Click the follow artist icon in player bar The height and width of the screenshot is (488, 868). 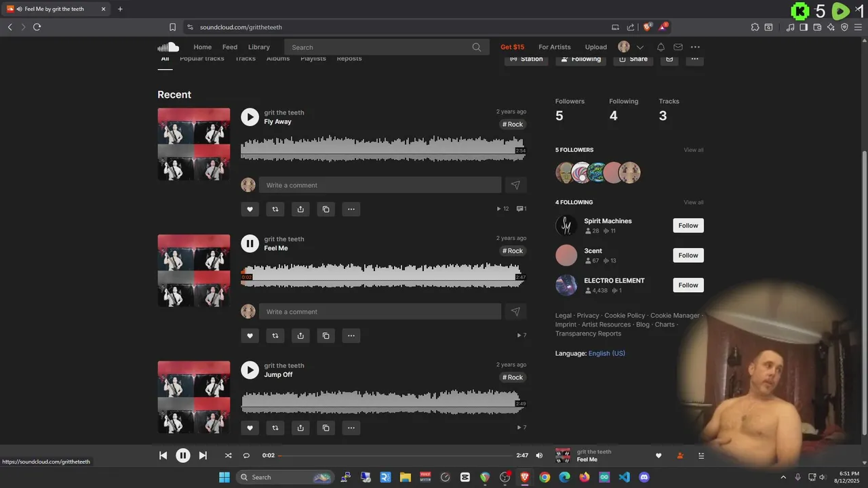[x=680, y=455]
